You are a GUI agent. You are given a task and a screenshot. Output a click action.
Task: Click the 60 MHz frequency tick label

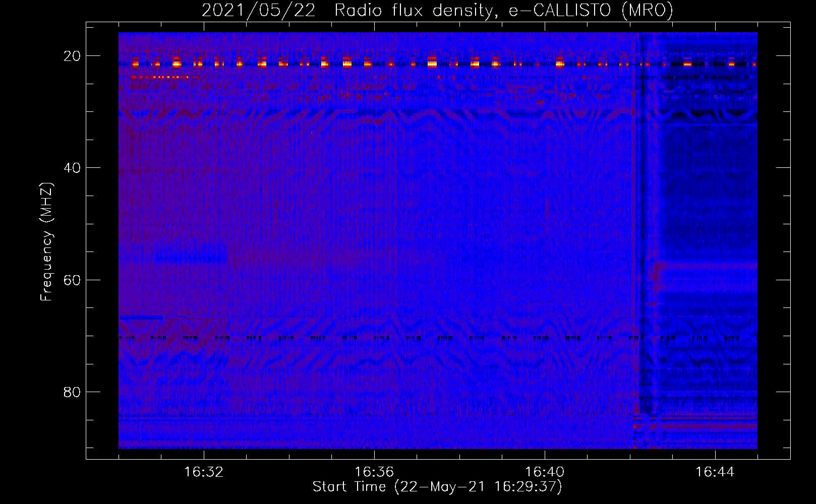pos(72,280)
